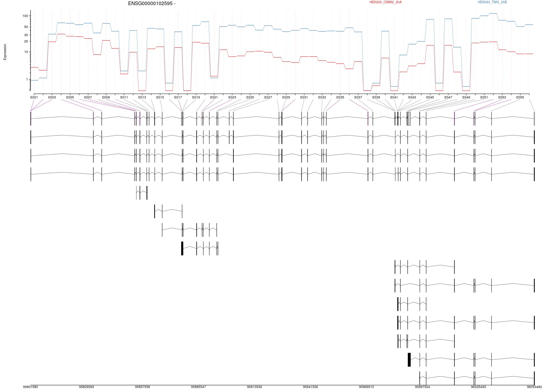Select exon label E003
The width and height of the screenshot is (560, 392).
click(52, 97)
